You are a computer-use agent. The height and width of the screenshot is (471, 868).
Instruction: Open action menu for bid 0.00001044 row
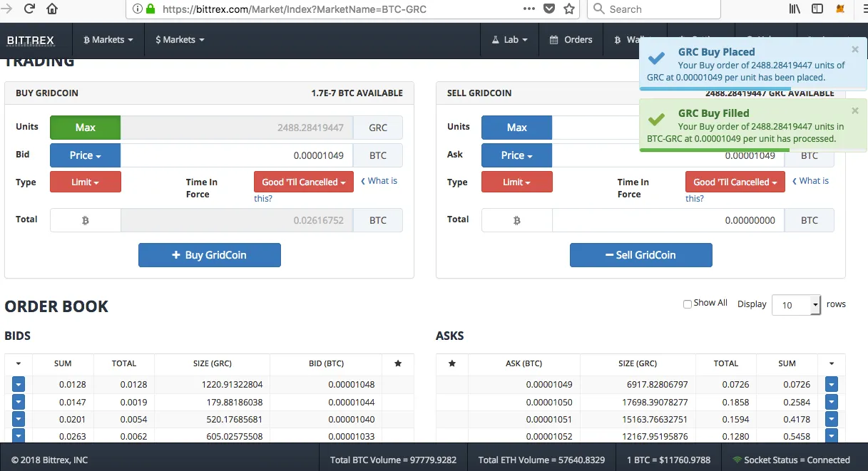(19, 402)
